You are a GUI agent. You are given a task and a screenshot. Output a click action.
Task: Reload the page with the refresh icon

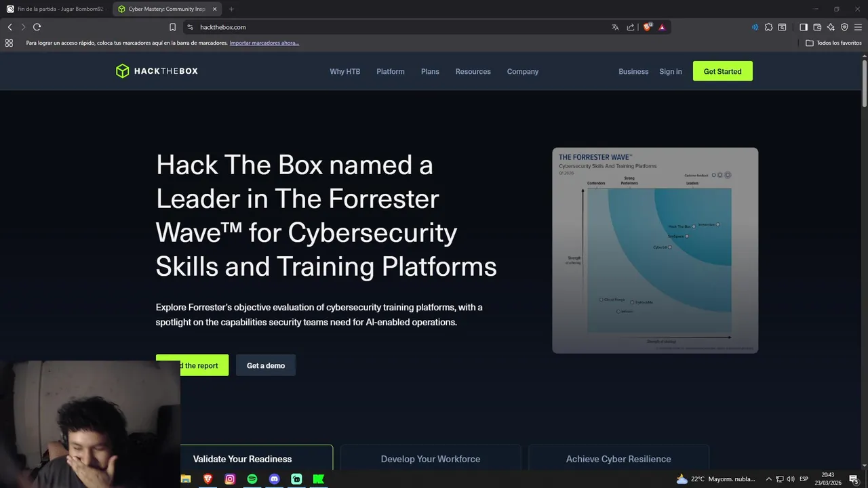pyautogui.click(x=37, y=27)
